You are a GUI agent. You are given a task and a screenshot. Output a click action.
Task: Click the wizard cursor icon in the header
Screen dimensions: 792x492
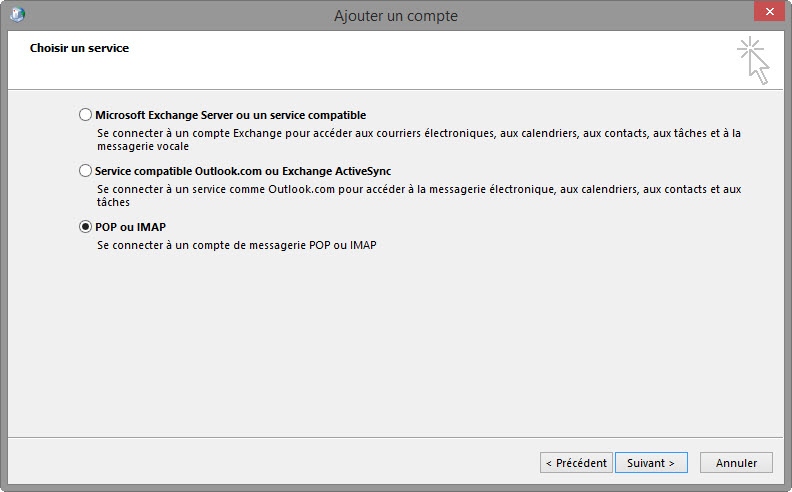pos(754,60)
